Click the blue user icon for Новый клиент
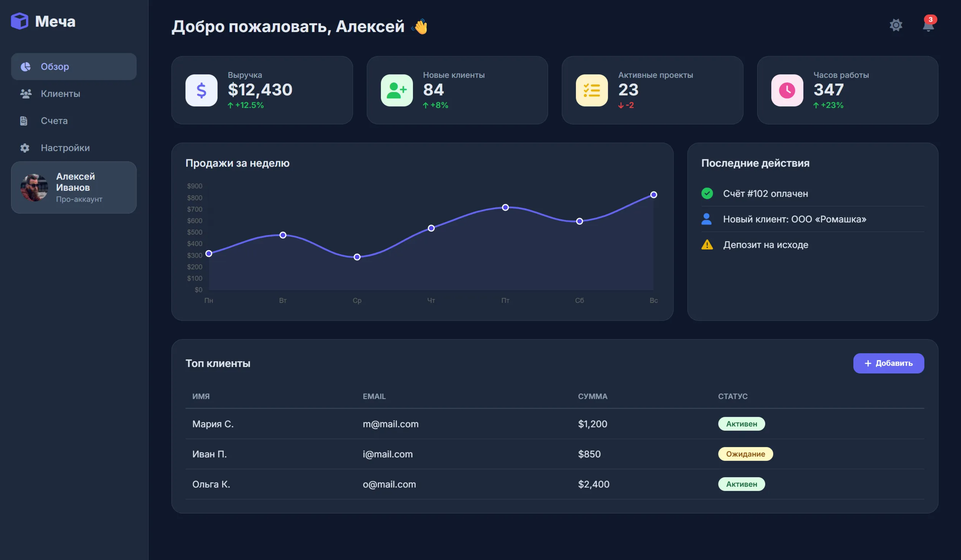 [706, 219]
